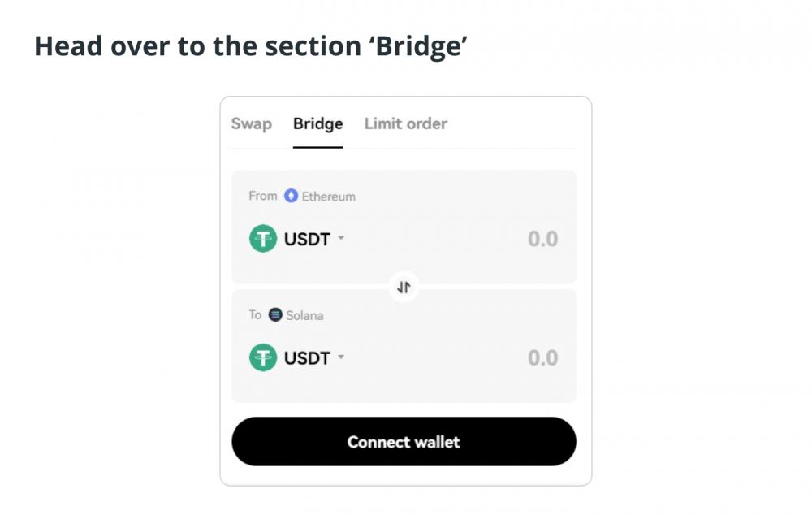Click the To amount 0.0 field

[x=542, y=358]
